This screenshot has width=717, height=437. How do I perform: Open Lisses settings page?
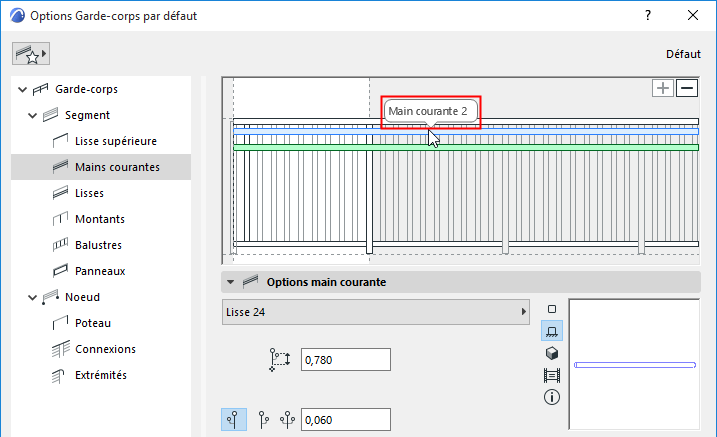coord(89,193)
